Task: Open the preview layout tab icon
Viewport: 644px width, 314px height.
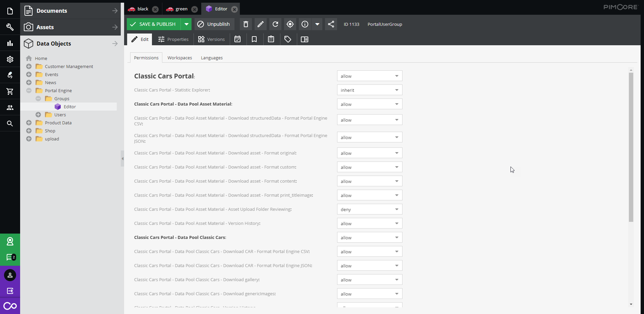Action: [305, 39]
